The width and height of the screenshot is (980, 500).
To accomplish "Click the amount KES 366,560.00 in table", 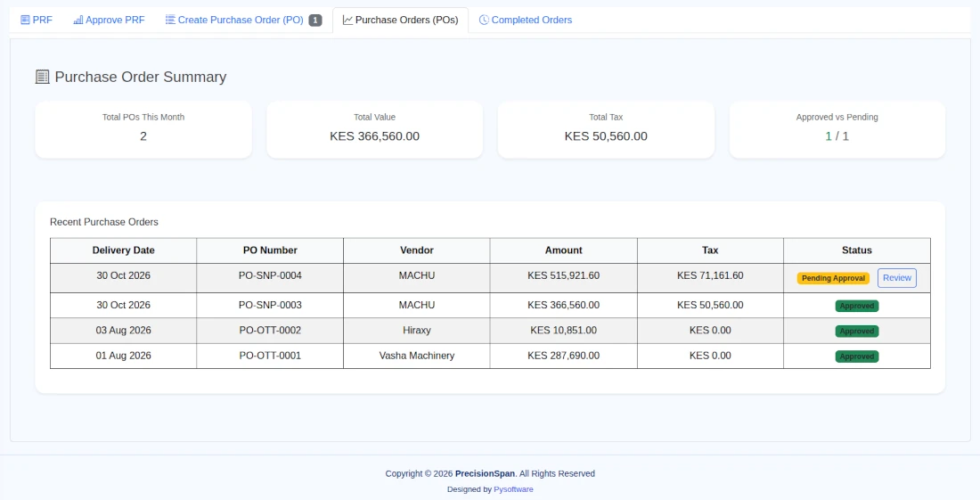I will click(x=564, y=305).
